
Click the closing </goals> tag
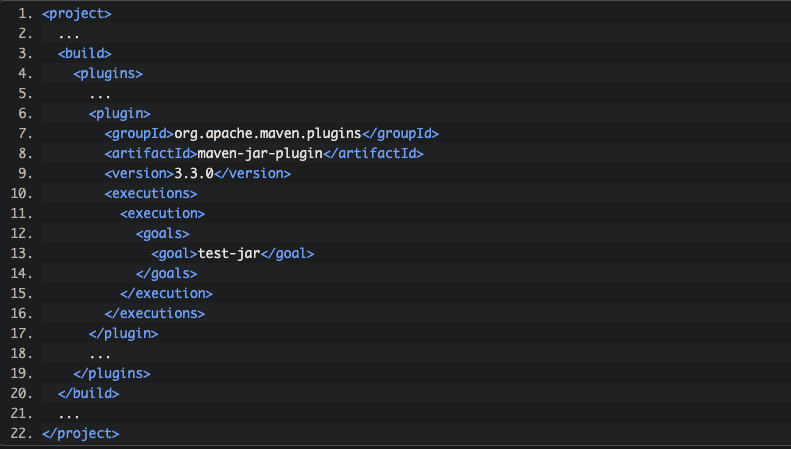coord(166,273)
